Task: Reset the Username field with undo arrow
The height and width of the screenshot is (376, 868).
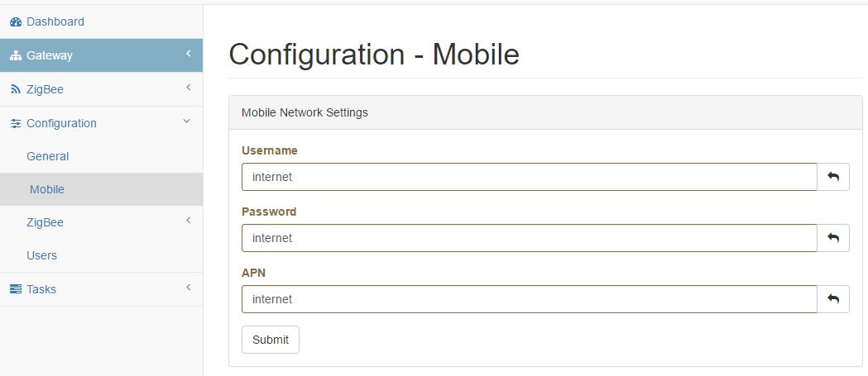Action: tap(833, 177)
